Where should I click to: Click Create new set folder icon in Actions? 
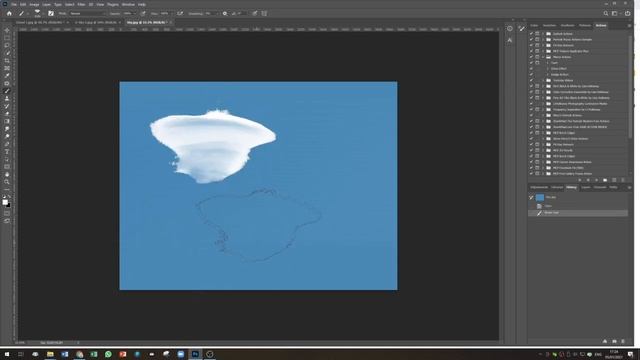coord(605,180)
